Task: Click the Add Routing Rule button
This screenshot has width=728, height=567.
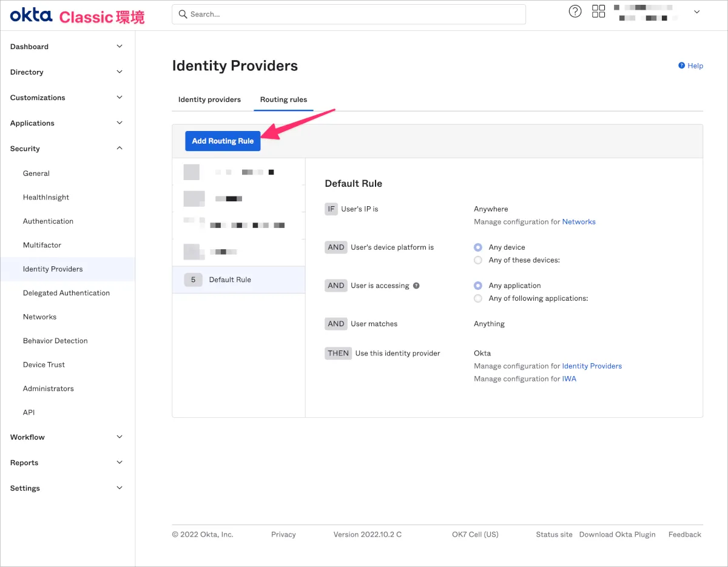Action: tap(223, 141)
